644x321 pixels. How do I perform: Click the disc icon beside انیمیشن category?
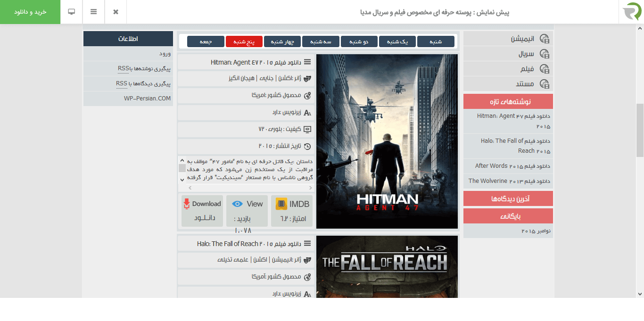point(545,39)
